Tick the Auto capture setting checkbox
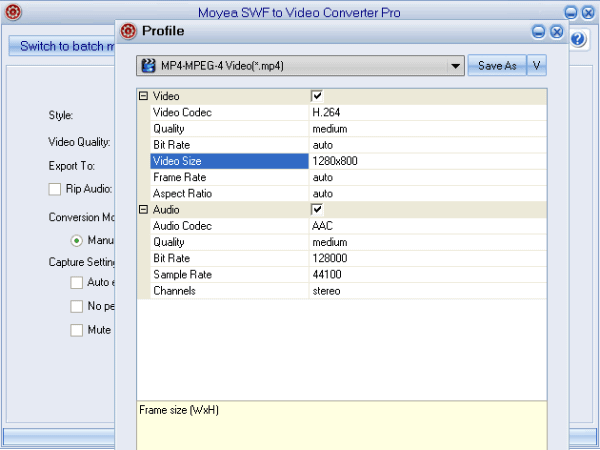This screenshot has height=450, width=600. pos(77,283)
